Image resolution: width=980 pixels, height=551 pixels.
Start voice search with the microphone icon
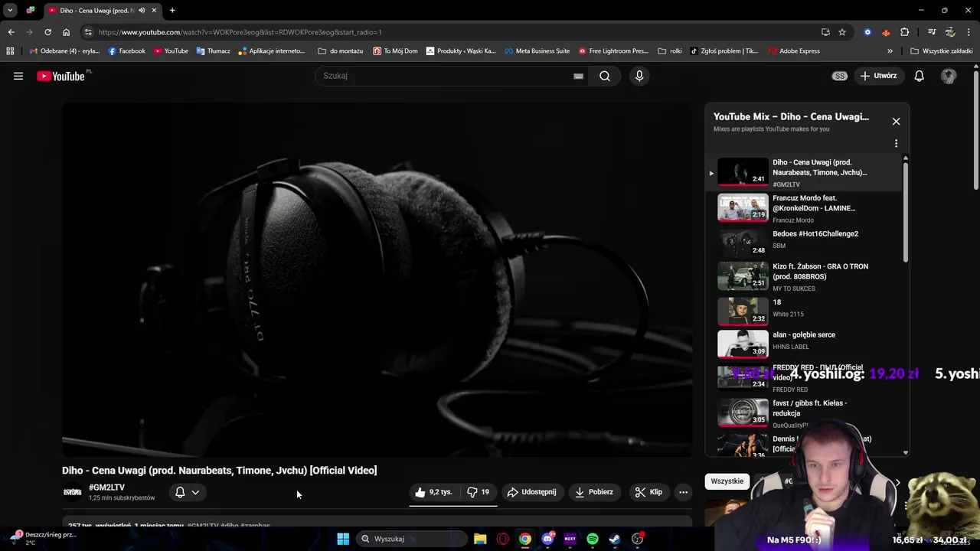click(639, 76)
